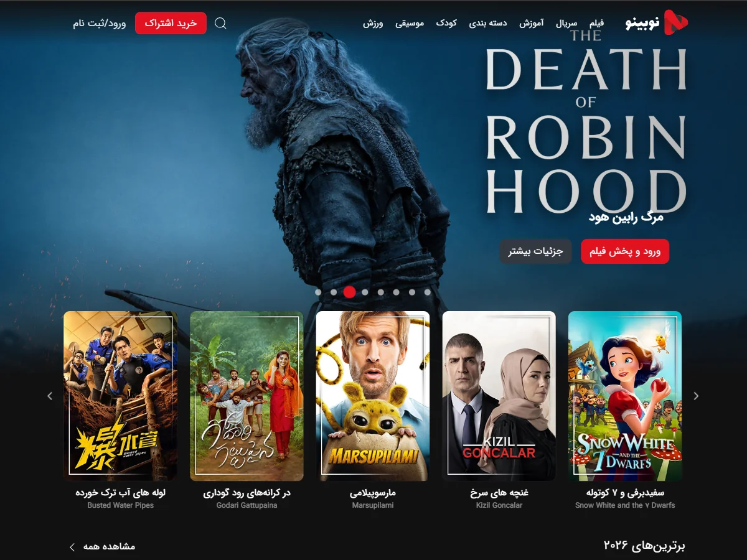Click the Nobino logo icon
This screenshot has width=747, height=560.
[675, 22]
